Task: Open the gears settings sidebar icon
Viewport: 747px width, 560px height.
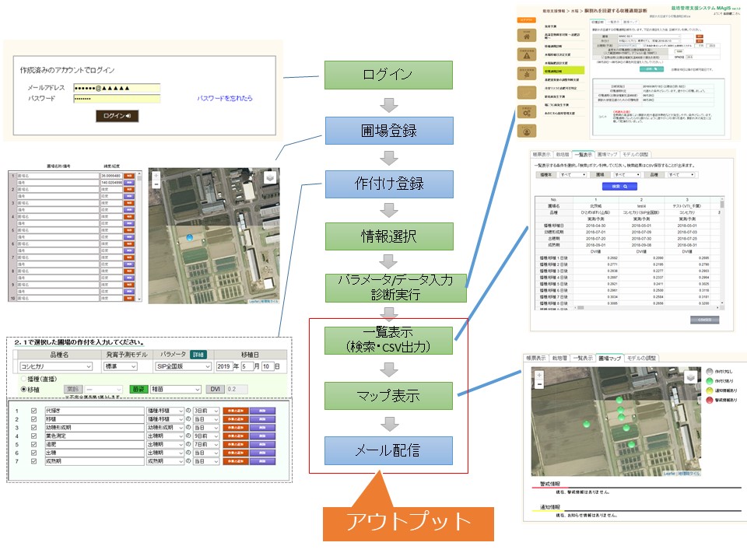Action: click(x=527, y=112)
